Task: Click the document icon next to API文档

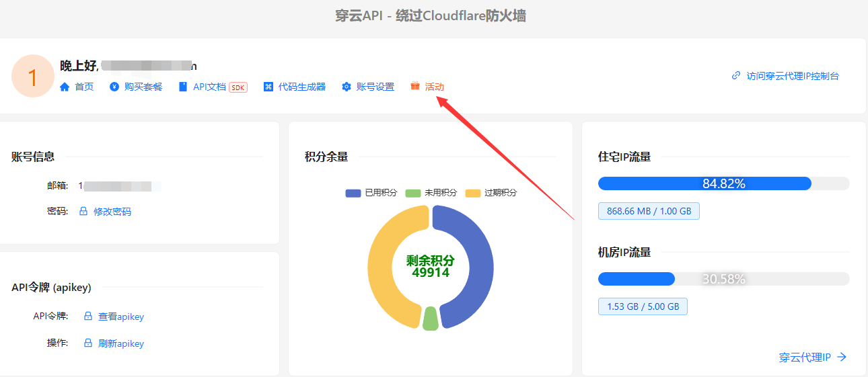Action: [183, 87]
